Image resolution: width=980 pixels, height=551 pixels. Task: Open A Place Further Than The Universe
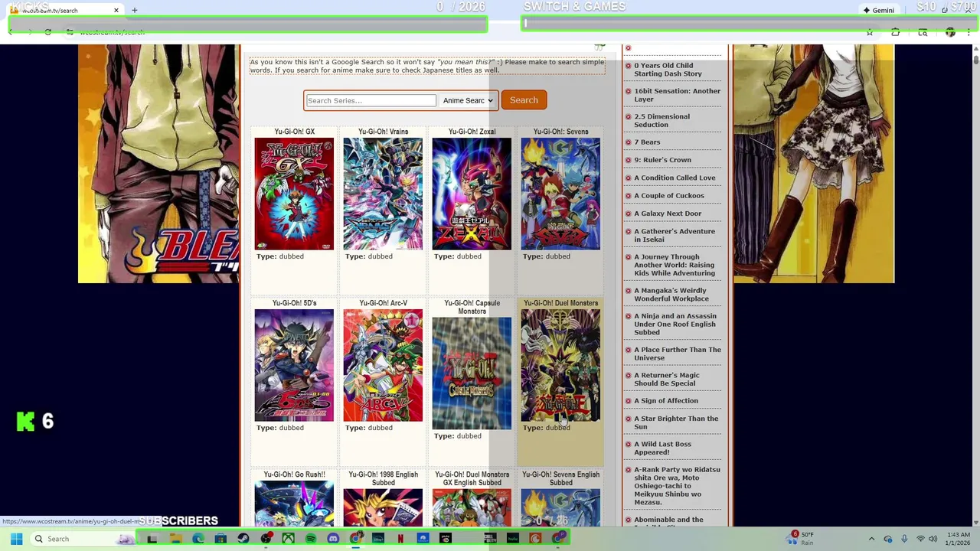click(x=678, y=354)
